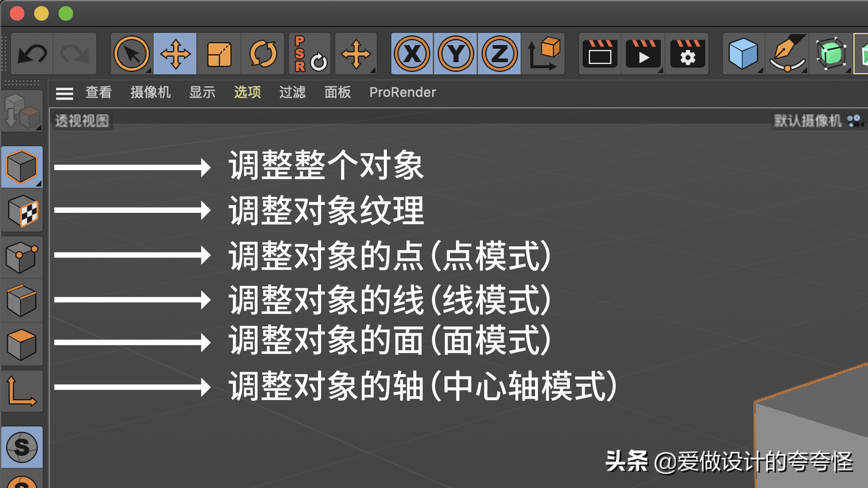Toggle the Y axis lock

[x=455, y=54]
